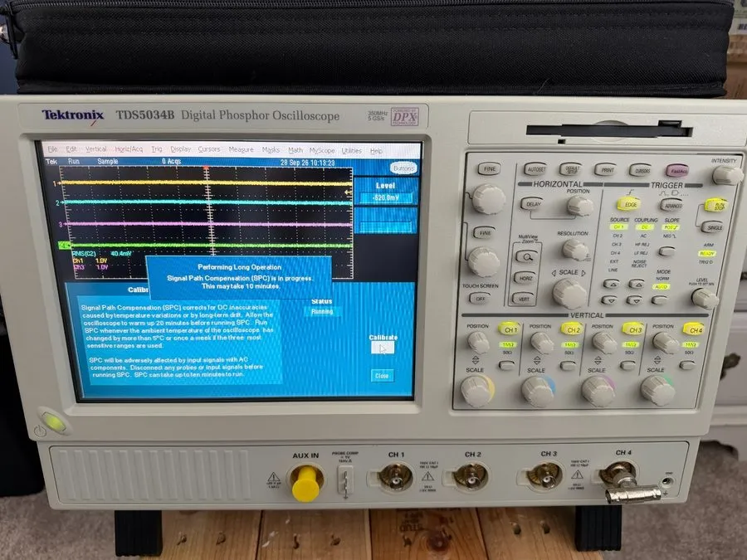The width and height of the screenshot is (747, 560).
Task: Toggle the purple FastAcq button
Action: click(x=677, y=171)
